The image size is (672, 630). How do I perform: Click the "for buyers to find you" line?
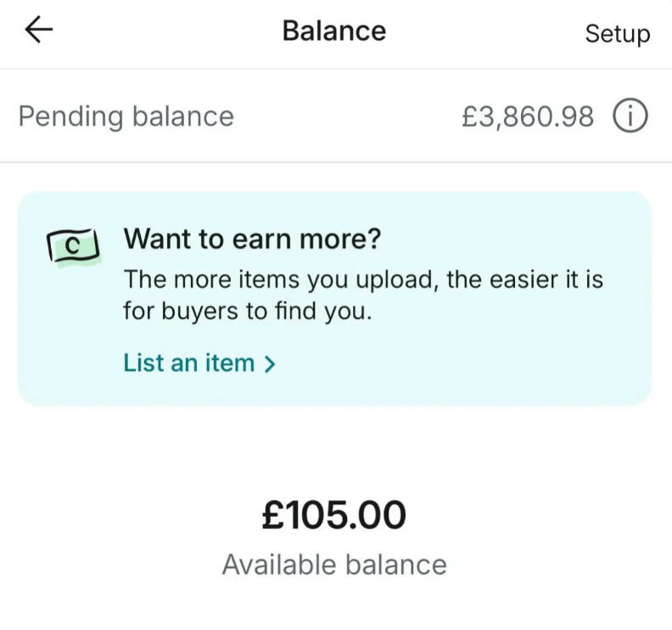[x=248, y=311]
